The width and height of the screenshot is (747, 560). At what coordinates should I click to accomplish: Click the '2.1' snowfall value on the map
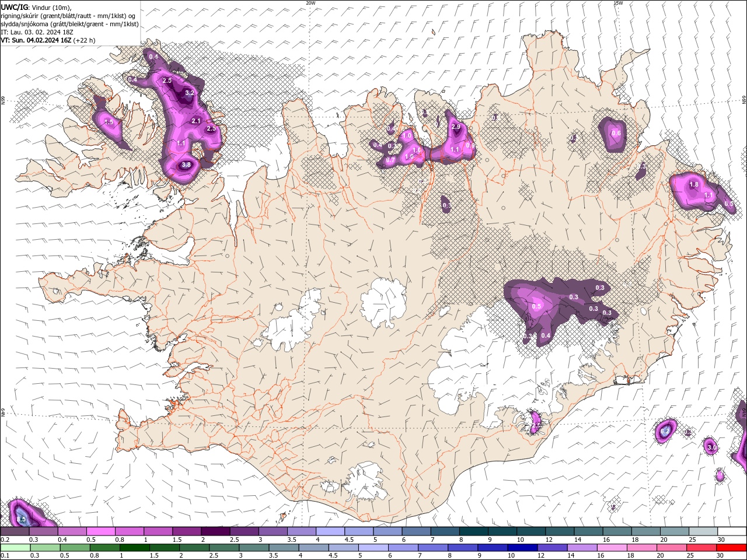click(196, 121)
